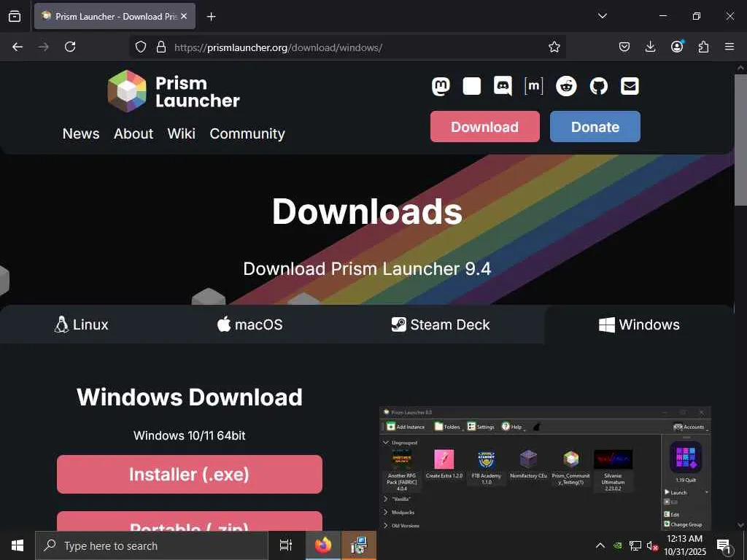Click the scrollbar down arrow
Screen dimensions: 747x560
(740, 525)
